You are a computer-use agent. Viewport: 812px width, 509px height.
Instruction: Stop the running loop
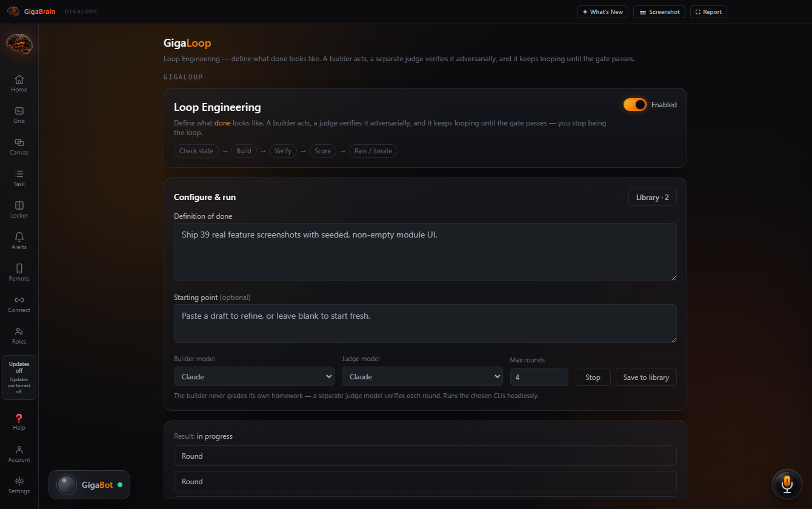click(x=593, y=377)
